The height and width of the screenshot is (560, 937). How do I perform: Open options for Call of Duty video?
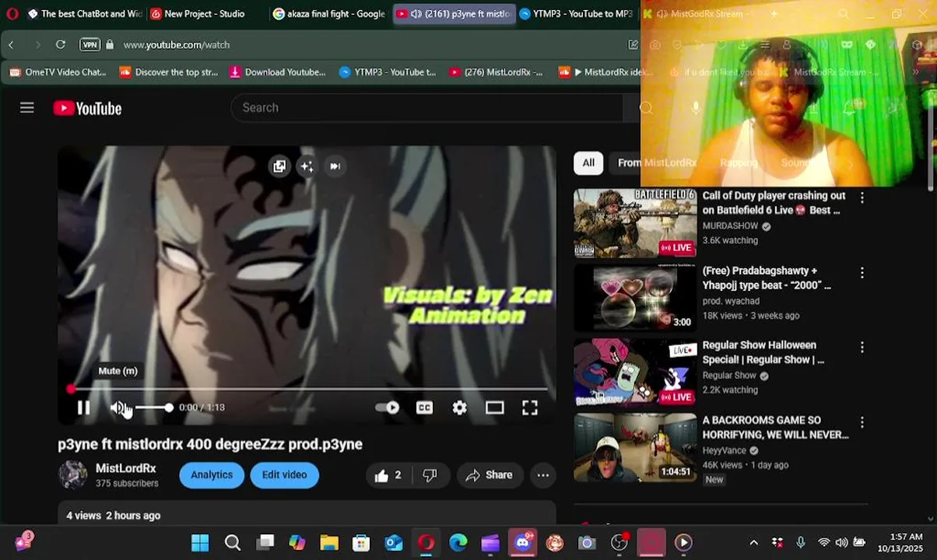pyautogui.click(x=862, y=198)
